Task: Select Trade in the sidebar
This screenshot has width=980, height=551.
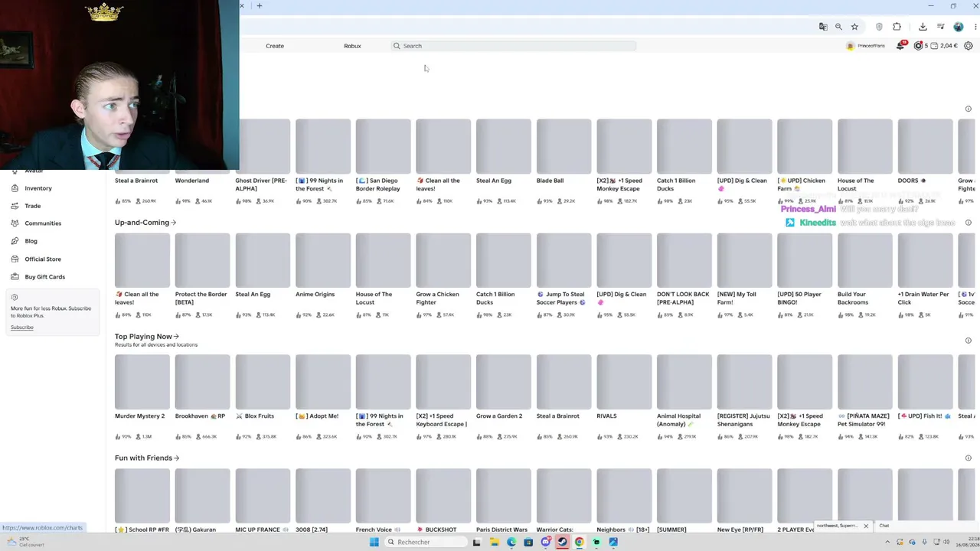Action: (32, 206)
